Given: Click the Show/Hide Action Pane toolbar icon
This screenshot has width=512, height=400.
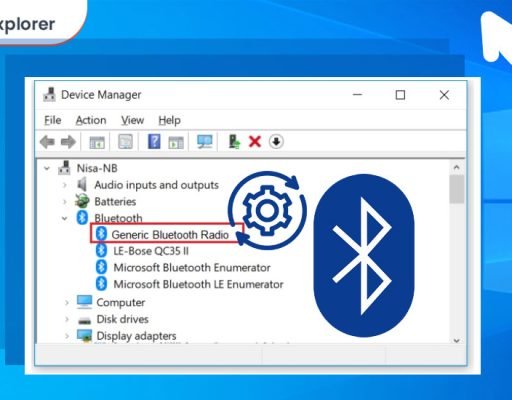Looking at the screenshot, I should 176,142.
